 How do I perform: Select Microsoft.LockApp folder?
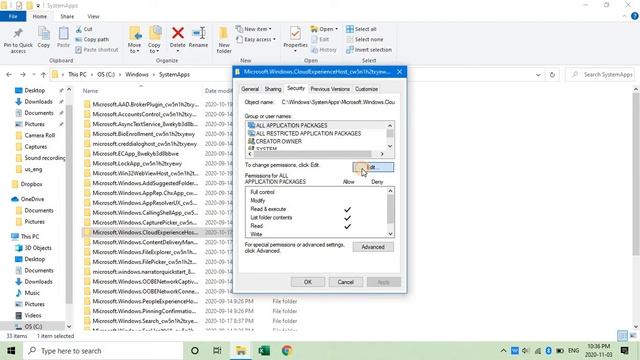coord(137,163)
